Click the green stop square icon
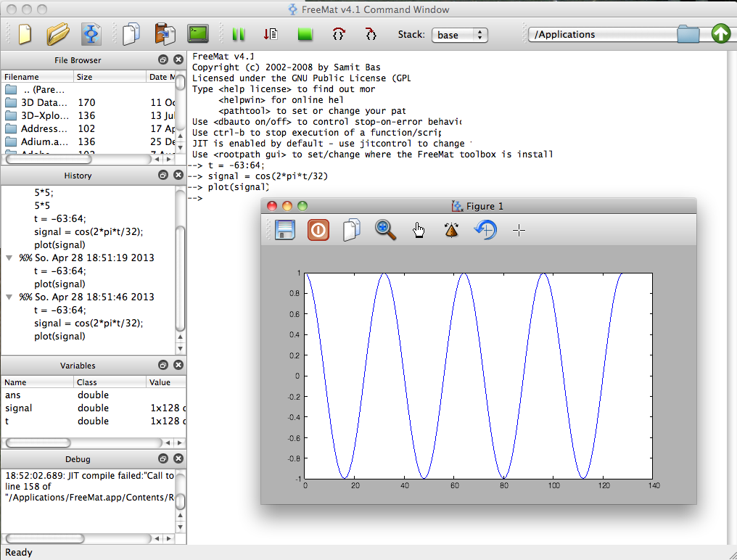The image size is (737, 560). 305,34
